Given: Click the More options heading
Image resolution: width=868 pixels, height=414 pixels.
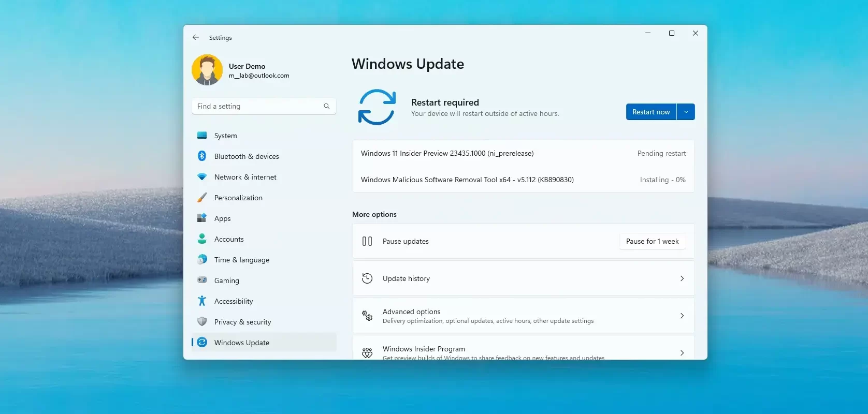Looking at the screenshot, I should coord(374,214).
